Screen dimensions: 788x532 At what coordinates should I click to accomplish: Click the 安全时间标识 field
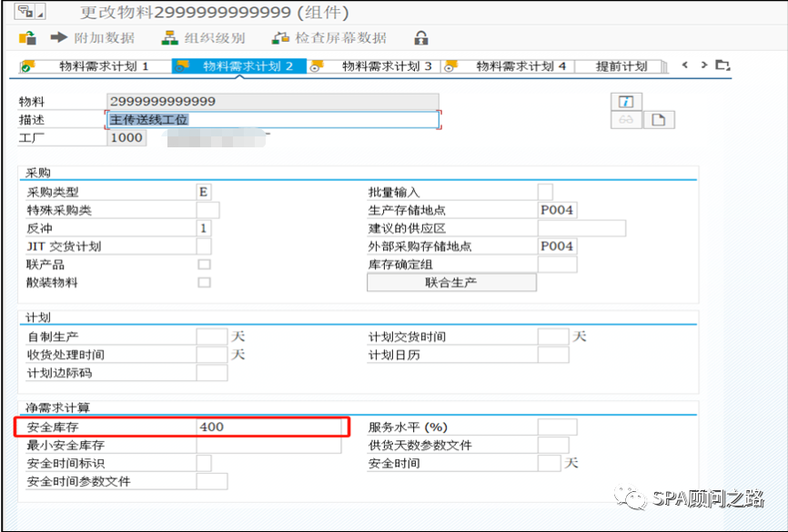click(204, 463)
